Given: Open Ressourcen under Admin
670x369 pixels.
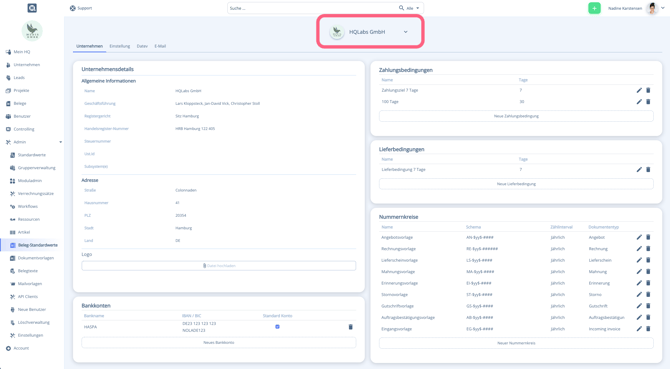Looking at the screenshot, I should click(28, 219).
